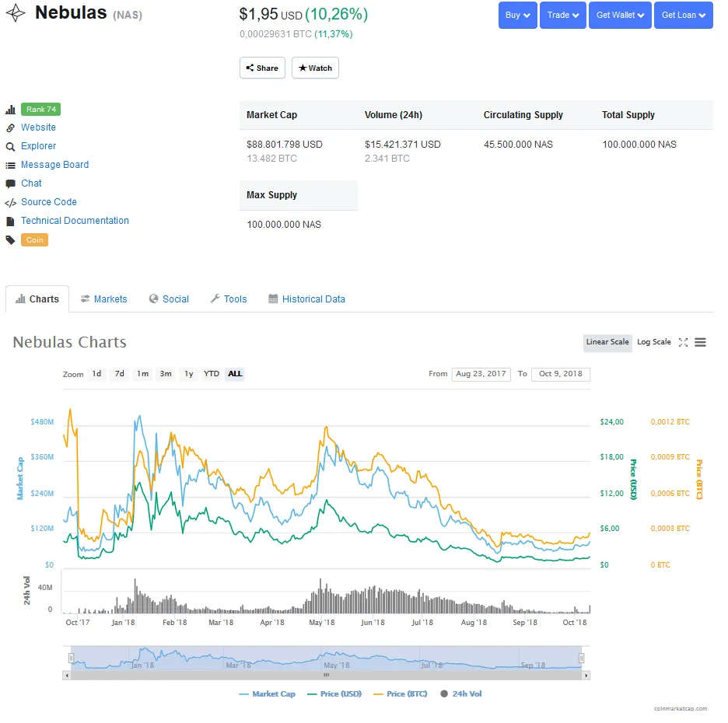
Task: Select the Charts tab
Action: [37, 299]
